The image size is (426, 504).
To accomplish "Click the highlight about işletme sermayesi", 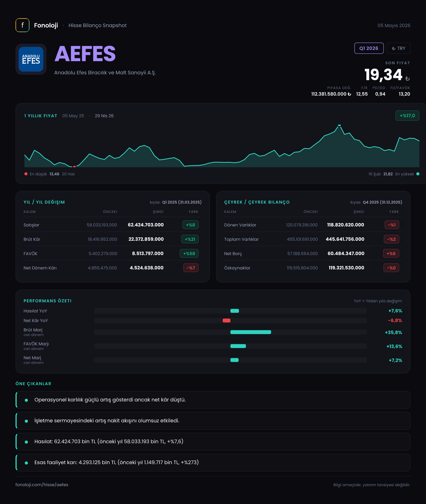I will click(213, 421).
